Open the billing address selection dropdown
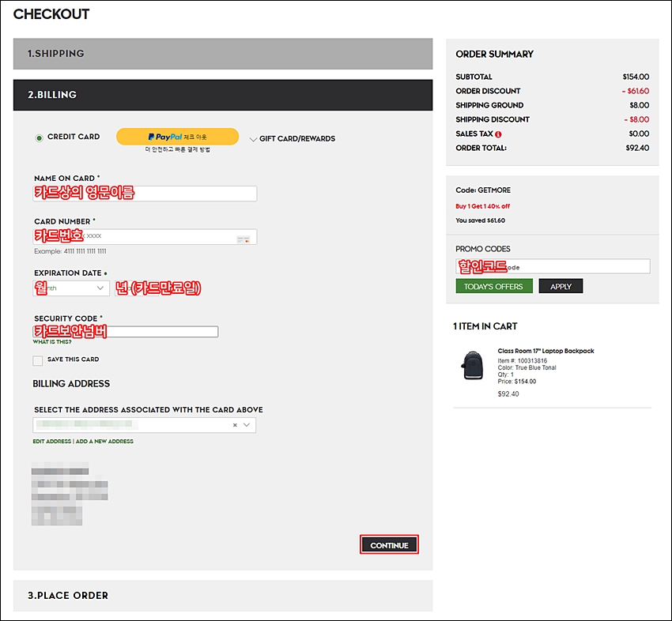 pyautogui.click(x=145, y=425)
